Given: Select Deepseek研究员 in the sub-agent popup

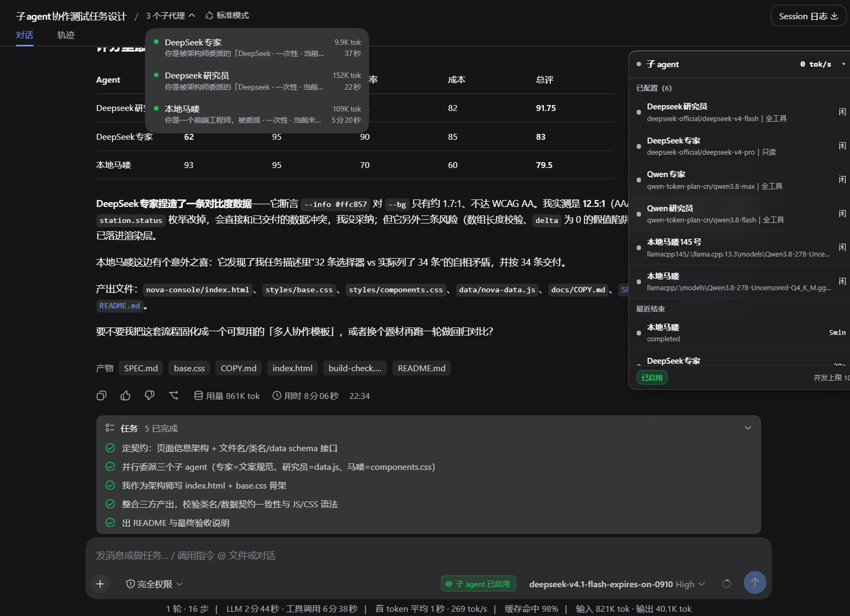Looking at the screenshot, I should (x=257, y=81).
